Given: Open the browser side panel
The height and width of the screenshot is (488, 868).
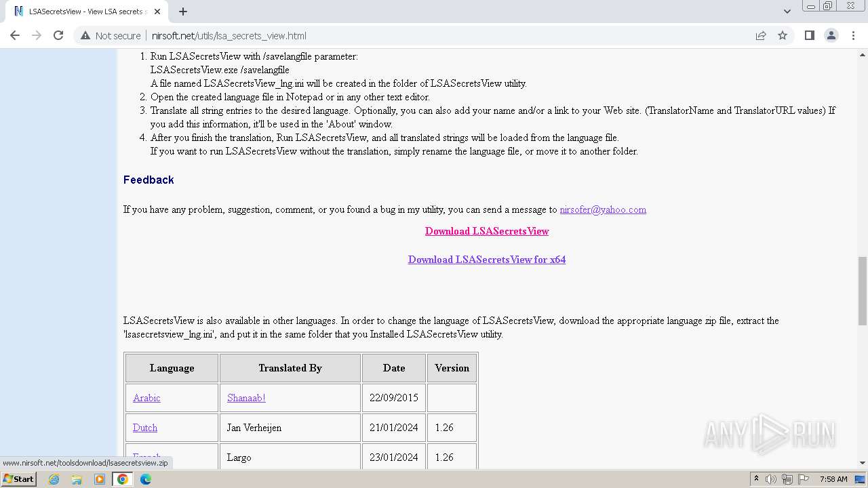Looking at the screenshot, I should point(809,36).
